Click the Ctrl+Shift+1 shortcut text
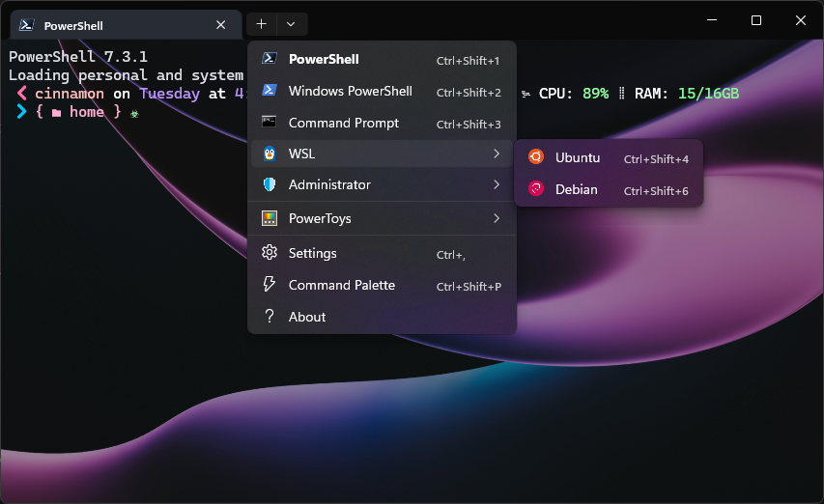 pyautogui.click(x=468, y=61)
